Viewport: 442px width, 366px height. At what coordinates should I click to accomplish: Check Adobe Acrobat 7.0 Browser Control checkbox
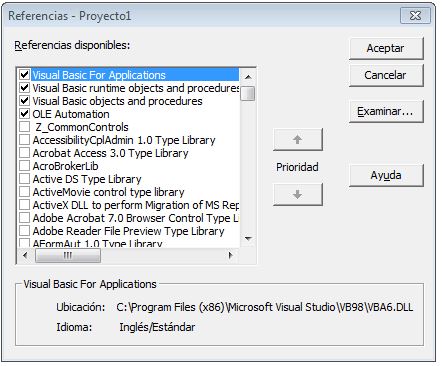24,218
